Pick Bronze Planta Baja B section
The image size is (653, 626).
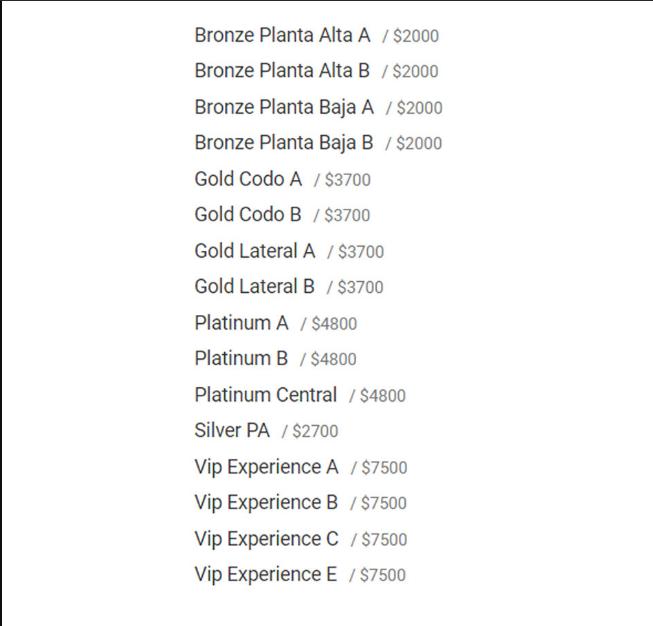[284, 143]
